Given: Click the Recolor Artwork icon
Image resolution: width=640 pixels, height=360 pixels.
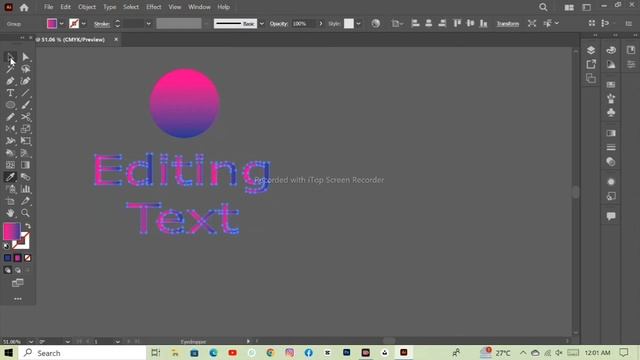Looking at the screenshot, I should tap(376, 24).
